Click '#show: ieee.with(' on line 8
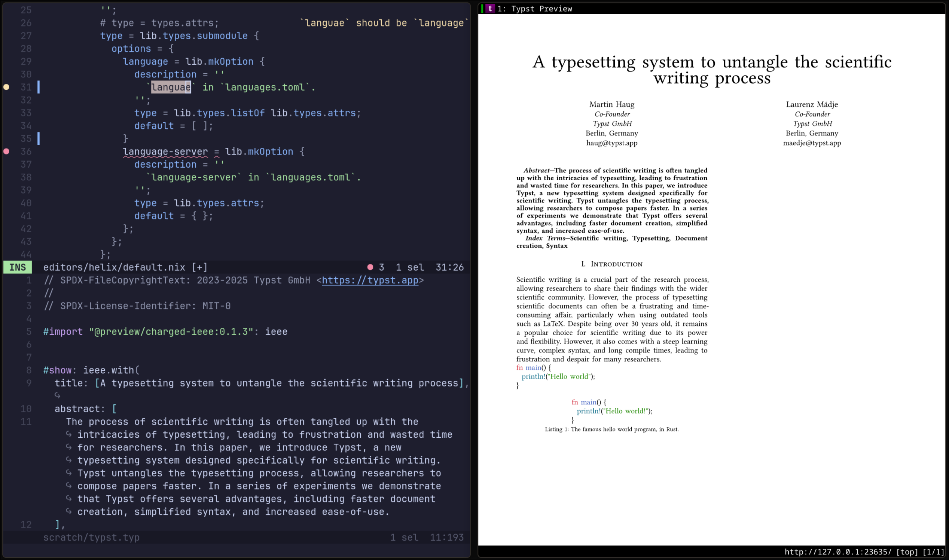Viewport: 949px width, 560px height. click(x=91, y=370)
